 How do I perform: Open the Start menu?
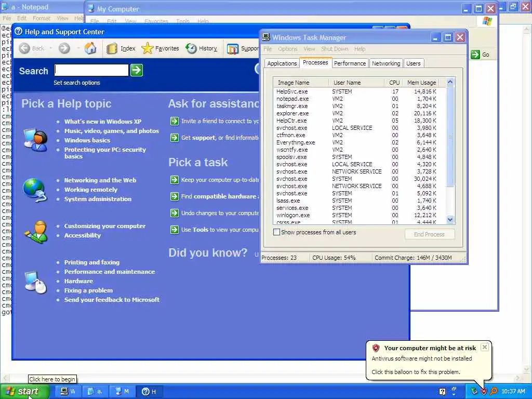click(24, 392)
